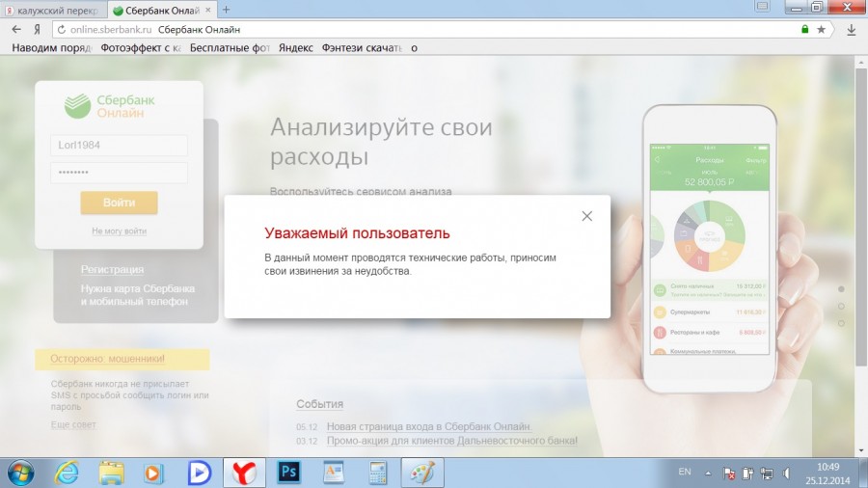
Task: Open a new browser tab
Action: coord(227,10)
